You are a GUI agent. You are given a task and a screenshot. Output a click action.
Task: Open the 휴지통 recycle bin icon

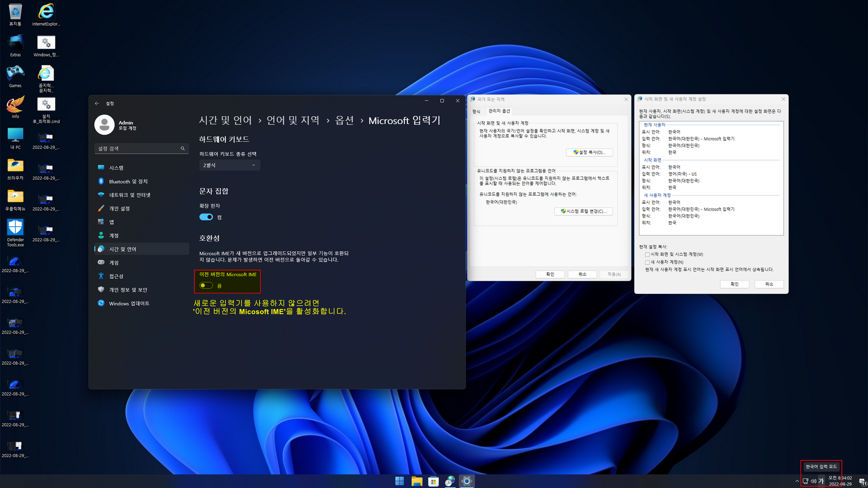[x=15, y=15]
